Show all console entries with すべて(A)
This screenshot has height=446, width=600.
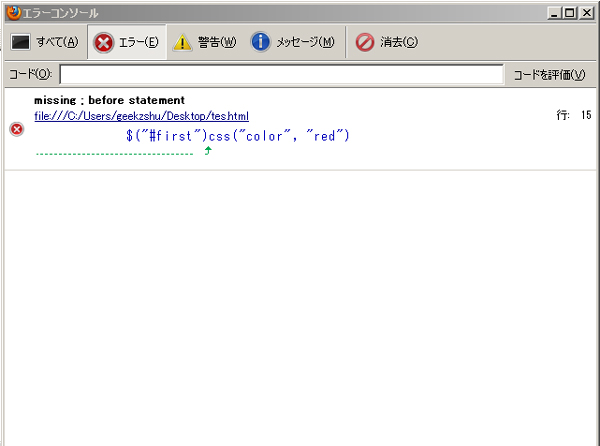pyautogui.click(x=45, y=42)
